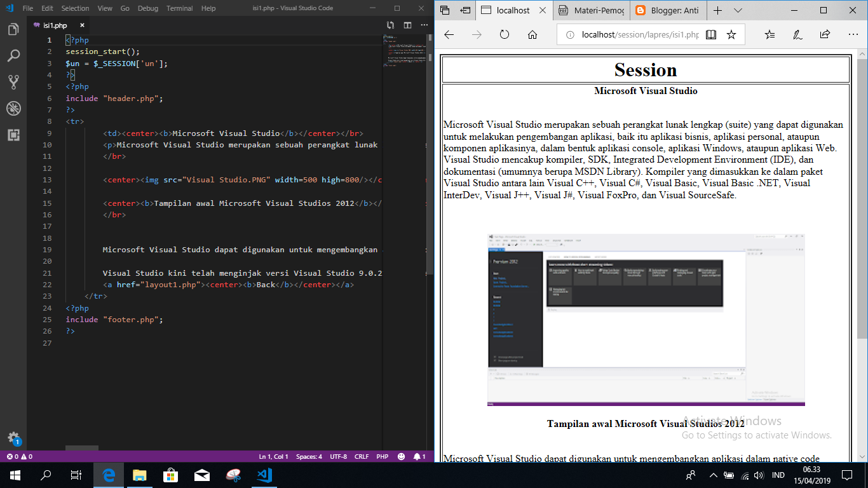Viewport: 868px width, 488px height.
Task: Close the localhost browser tab
Action: pos(543,10)
